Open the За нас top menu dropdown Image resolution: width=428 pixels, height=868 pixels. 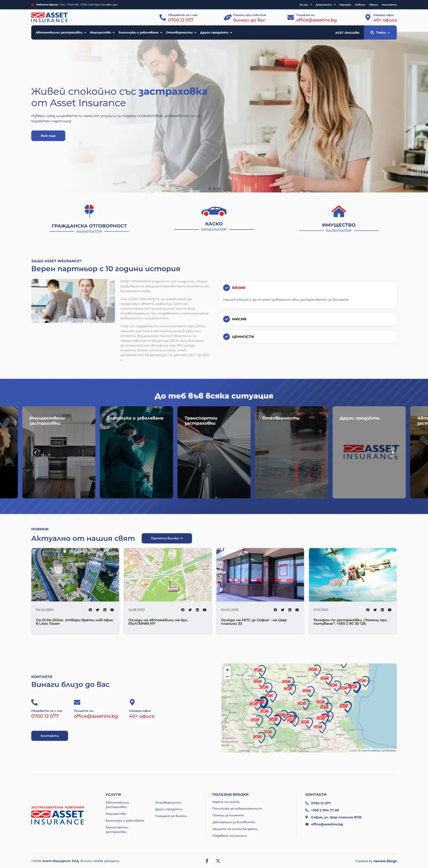(305, 5)
